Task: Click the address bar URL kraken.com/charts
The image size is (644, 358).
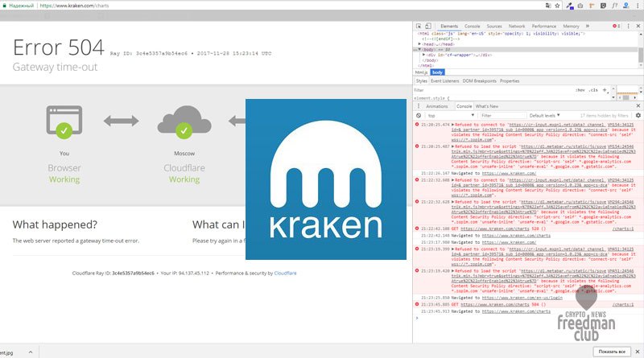Action: (74, 6)
